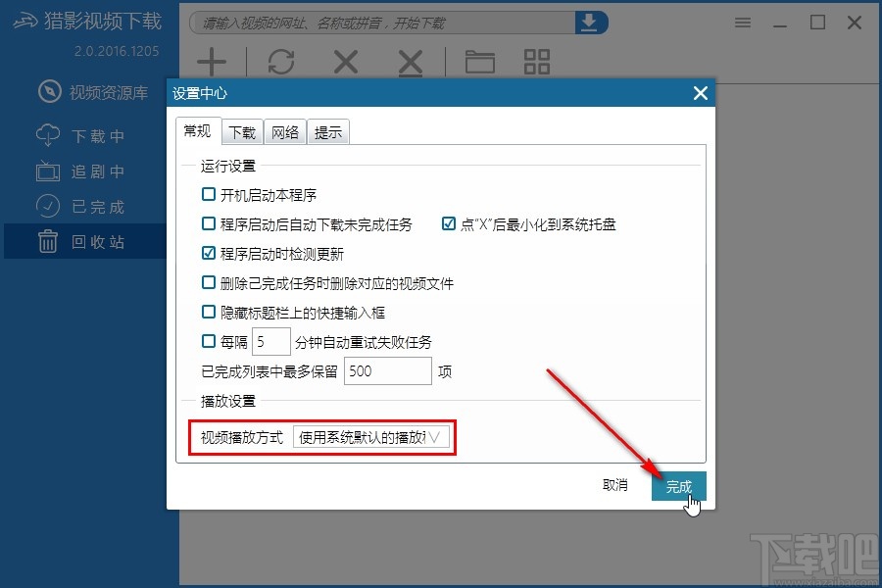This screenshot has width=882, height=588.
Task: Switch to the 下载 settings tab
Action: tap(242, 132)
